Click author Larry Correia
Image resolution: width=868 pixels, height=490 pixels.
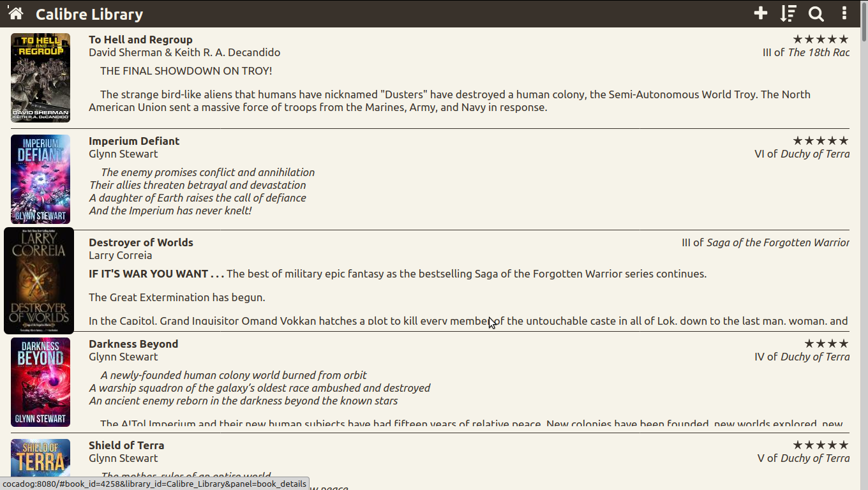120,255
